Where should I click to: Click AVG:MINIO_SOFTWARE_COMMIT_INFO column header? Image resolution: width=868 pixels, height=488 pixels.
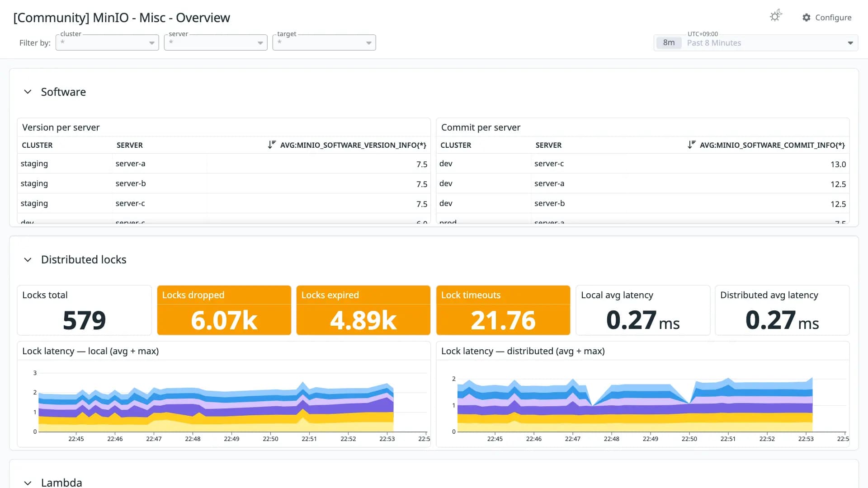pos(772,145)
